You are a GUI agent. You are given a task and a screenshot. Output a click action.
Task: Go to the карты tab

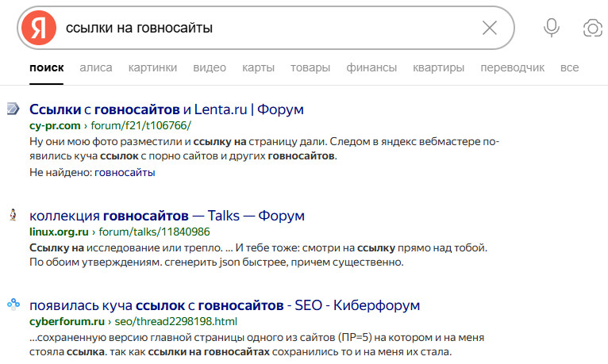[x=258, y=68]
